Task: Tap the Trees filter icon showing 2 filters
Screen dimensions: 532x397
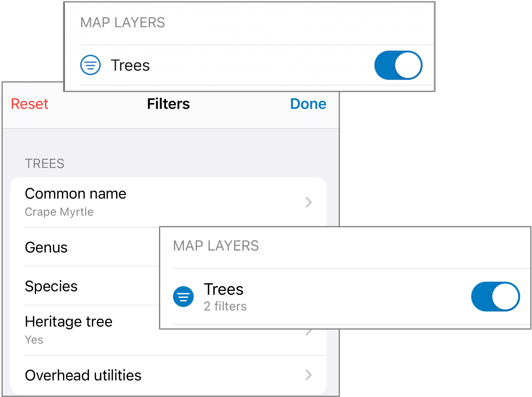Action: tap(183, 296)
